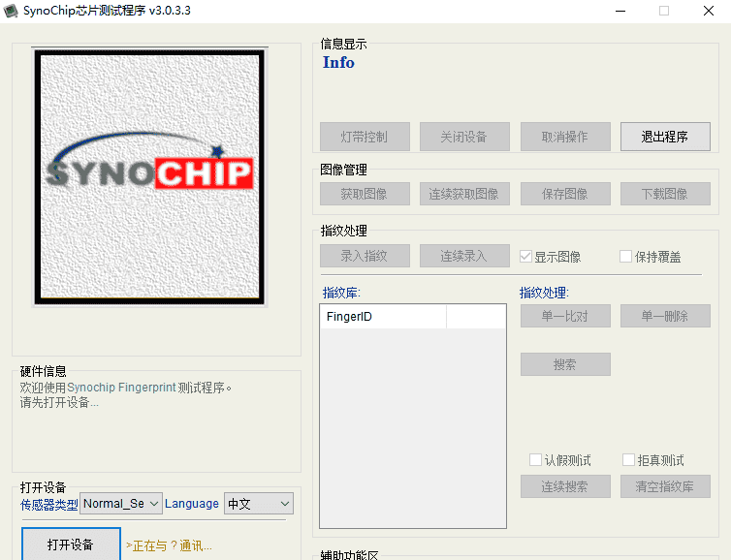
Task: Click the 获取图像 button
Action: coord(365,194)
